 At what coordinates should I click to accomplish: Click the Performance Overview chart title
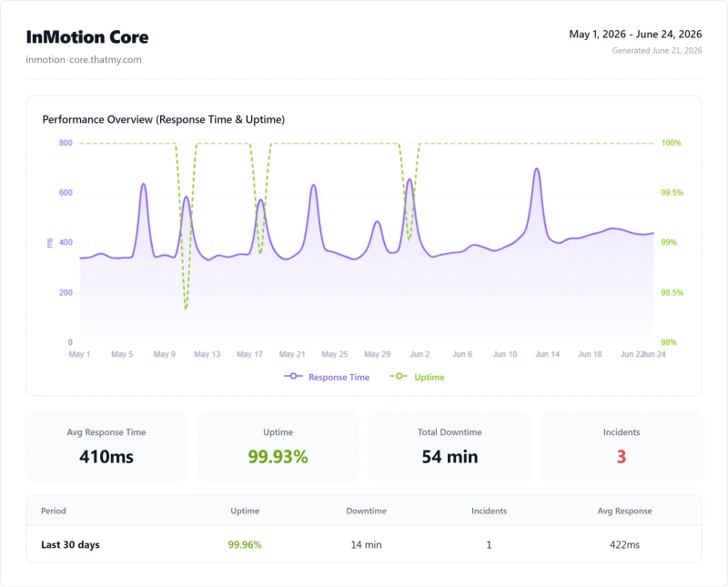click(x=164, y=119)
